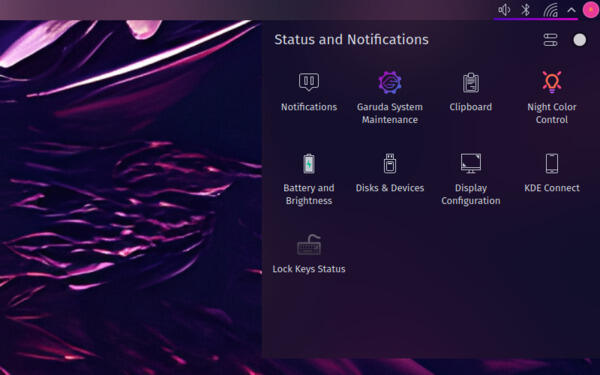The height and width of the screenshot is (375, 600).
Task: Click the "Status and Notifications" heading
Action: 351,39
